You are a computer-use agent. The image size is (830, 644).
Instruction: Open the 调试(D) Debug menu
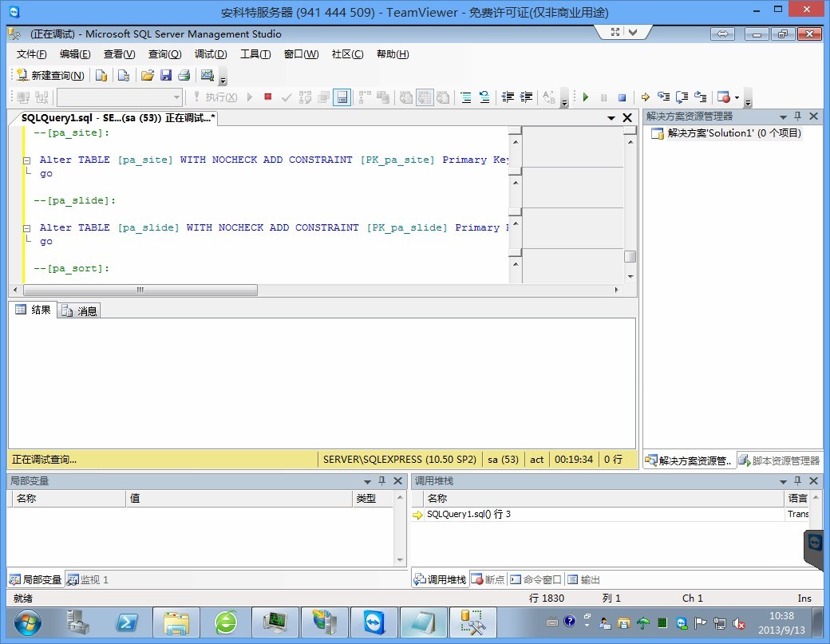(x=211, y=54)
